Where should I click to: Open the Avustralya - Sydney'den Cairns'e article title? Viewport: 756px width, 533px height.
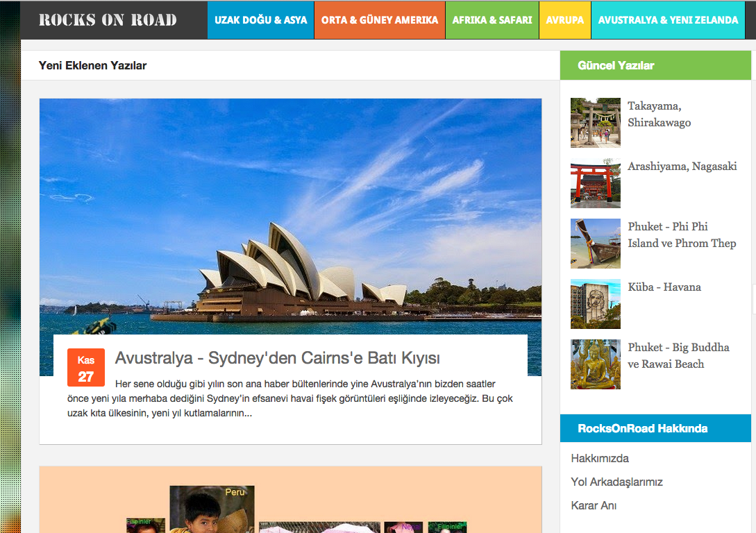coord(277,358)
